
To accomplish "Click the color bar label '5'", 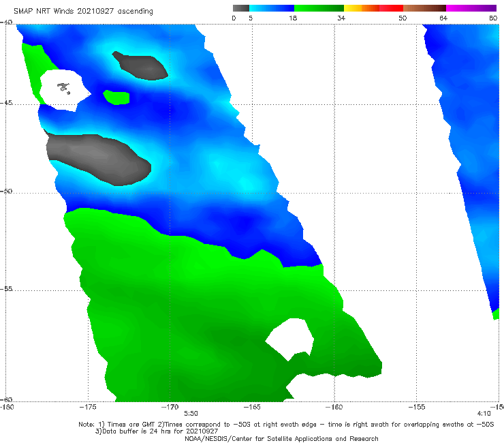I will click(251, 18).
